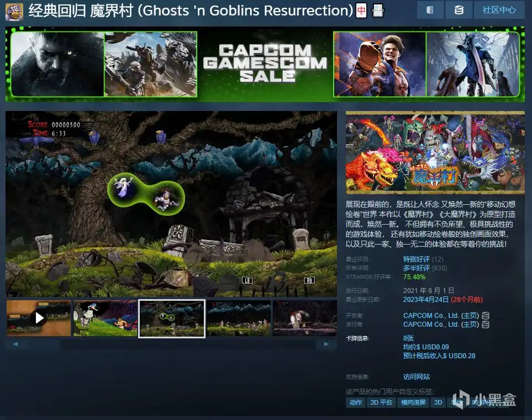This screenshot has height=420, width=532.
Task: Open all reviews 多半好评 link
Action: point(416,268)
